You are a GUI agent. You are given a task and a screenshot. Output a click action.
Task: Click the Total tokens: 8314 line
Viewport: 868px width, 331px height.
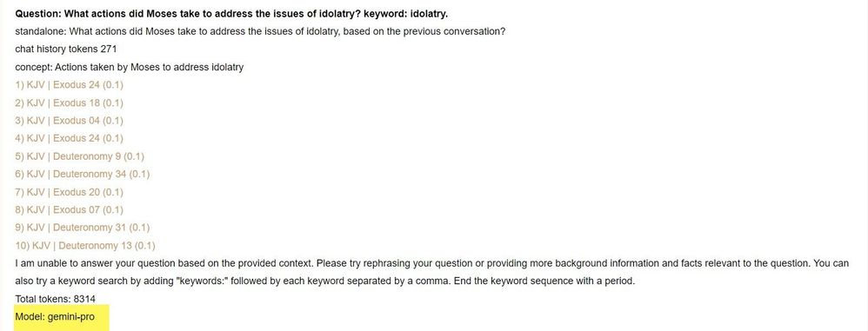tap(56, 299)
